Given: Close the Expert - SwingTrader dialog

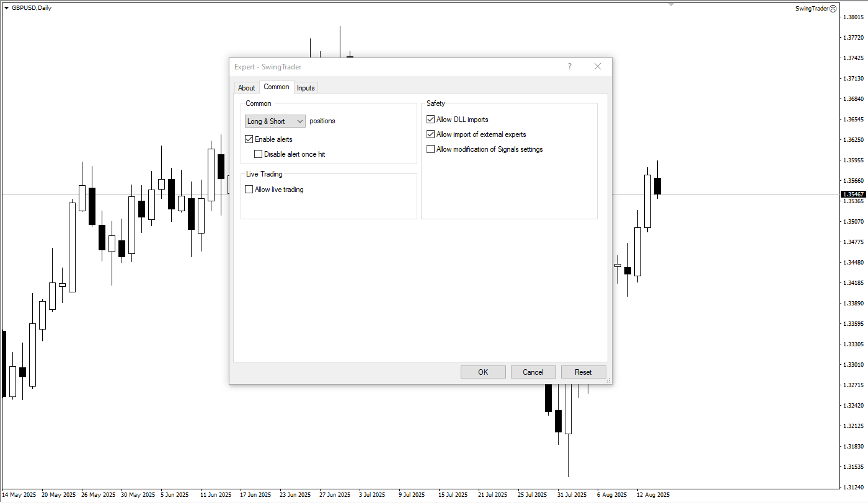Looking at the screenshot, I should click(x=598, y=67).
